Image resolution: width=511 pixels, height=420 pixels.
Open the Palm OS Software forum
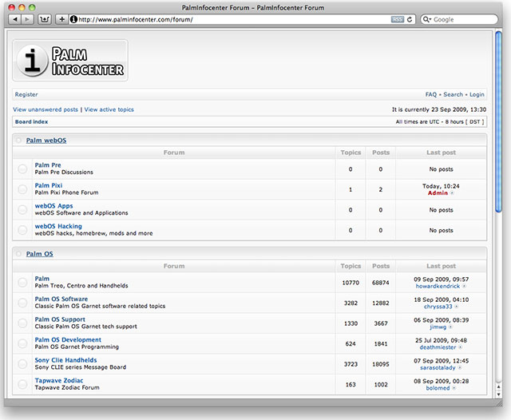click(x=61, y=299)
